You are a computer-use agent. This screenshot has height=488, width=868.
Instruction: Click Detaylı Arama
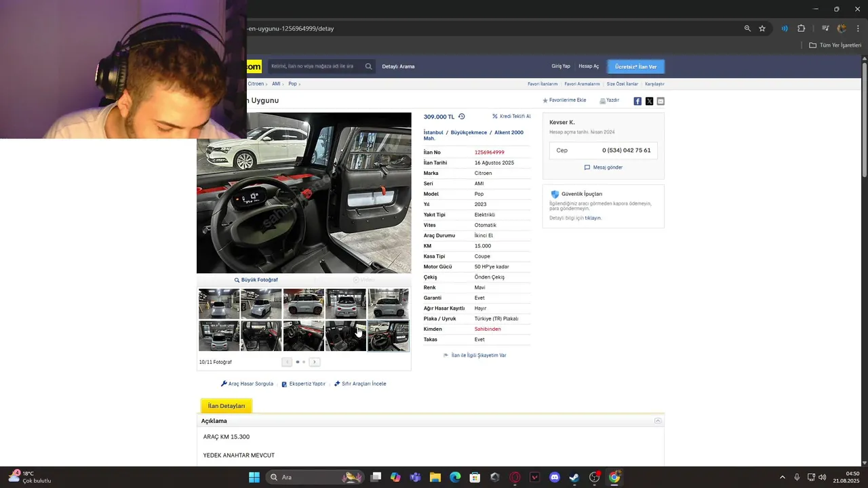[398, 66]
